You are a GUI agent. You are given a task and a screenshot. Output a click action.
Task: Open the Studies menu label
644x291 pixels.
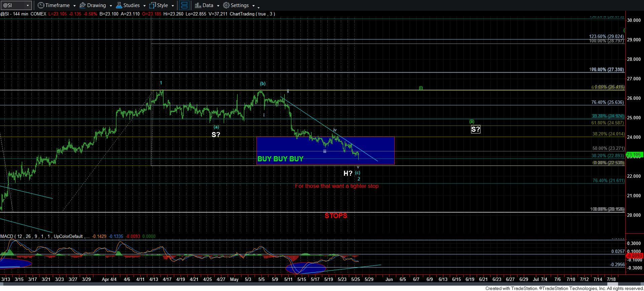132,5
